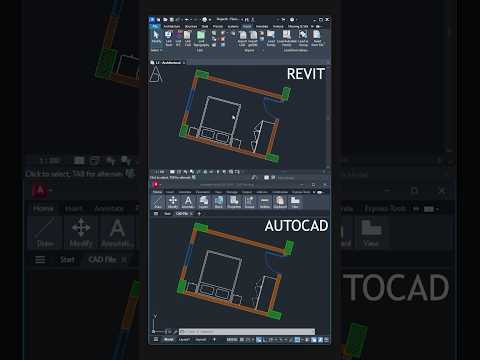Viewport: 480px width, 360px height.
Task: Click the Load as Group icon
Action: (303, 38)
